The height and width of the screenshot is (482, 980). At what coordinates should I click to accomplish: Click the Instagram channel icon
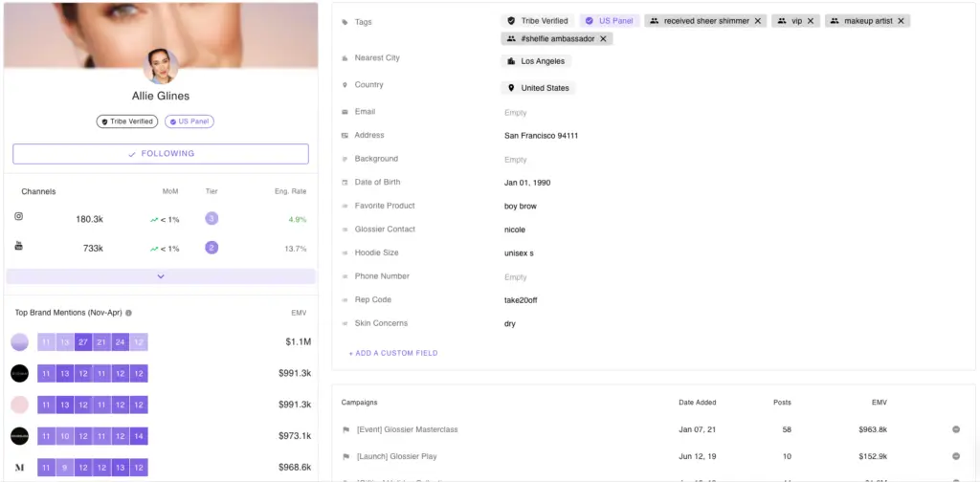[18, 218]
